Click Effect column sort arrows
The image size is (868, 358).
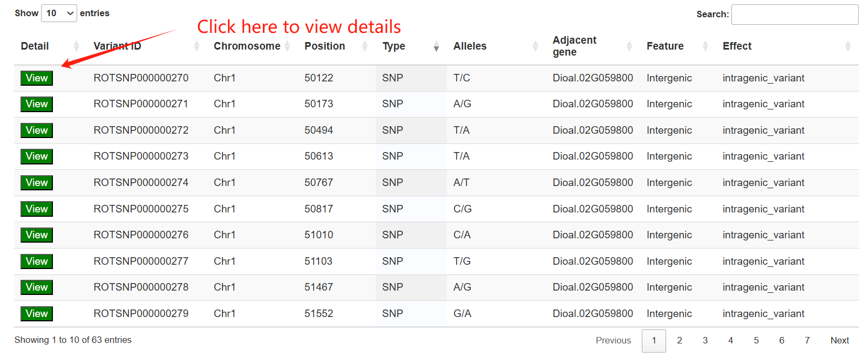tap(848, 46)
